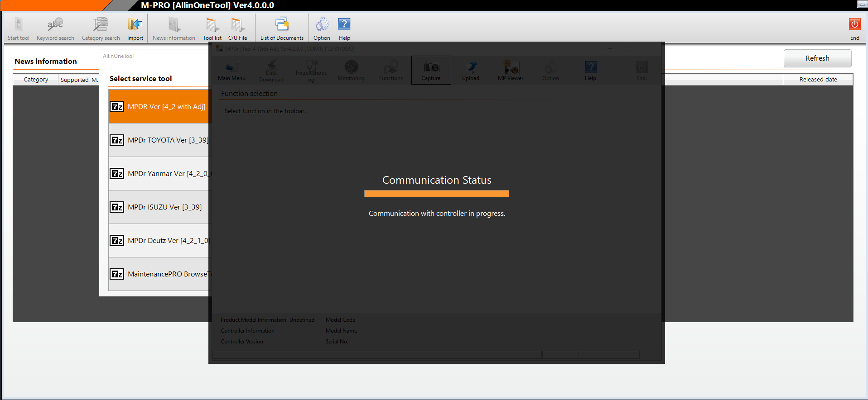Open Functions in MPDr window
Viewport: 868px width, 400px height.
coord(391,70)
